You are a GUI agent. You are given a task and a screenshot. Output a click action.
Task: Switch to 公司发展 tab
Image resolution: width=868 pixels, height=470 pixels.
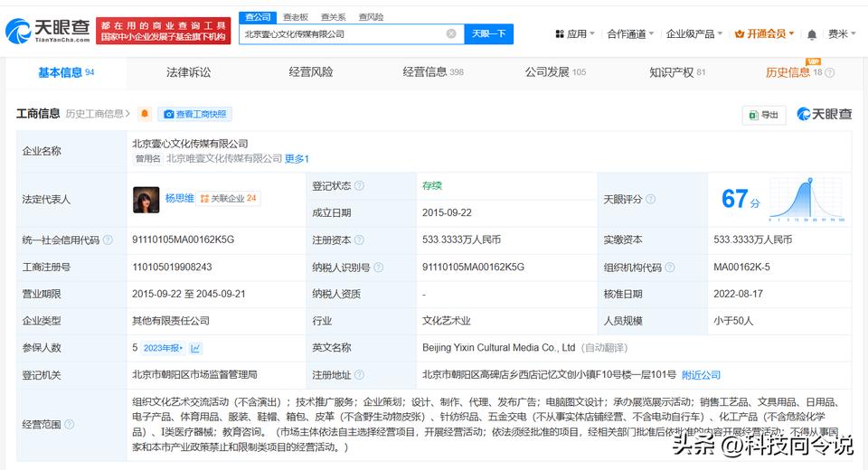pyautogui.click(x=555, y=72)
